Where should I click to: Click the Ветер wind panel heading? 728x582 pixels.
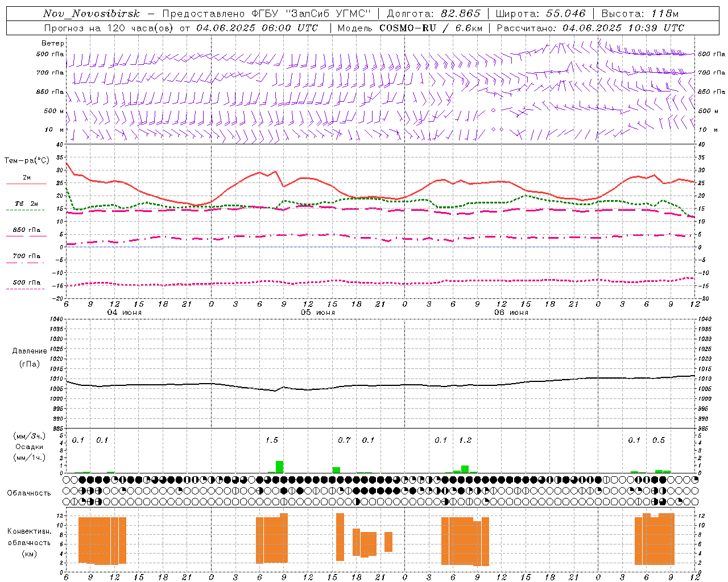click(53, 43)
